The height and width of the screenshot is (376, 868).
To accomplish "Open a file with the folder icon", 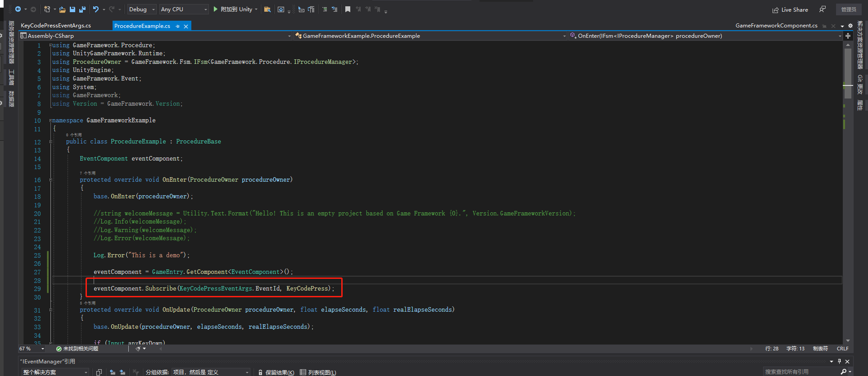I will (x=63, y=9).
